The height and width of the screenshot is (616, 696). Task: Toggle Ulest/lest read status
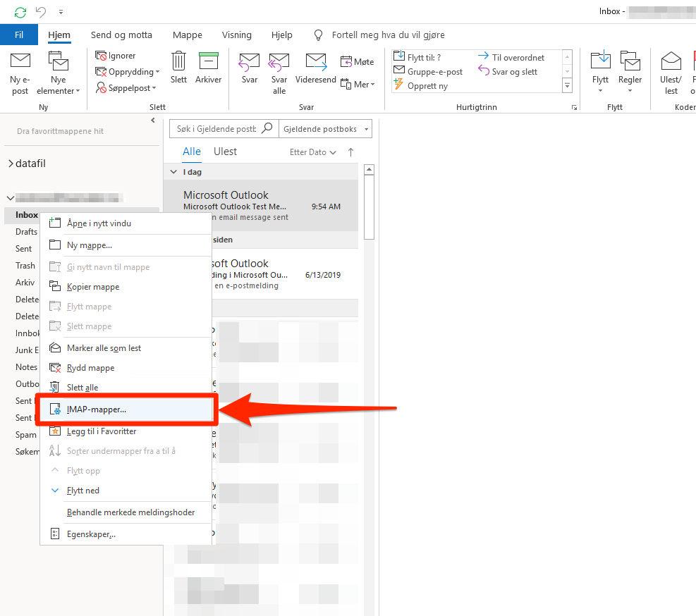[x=671, y=73]
